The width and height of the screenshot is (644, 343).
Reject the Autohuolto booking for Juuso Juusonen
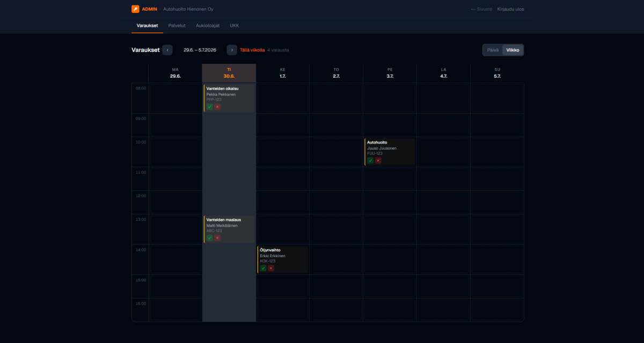(x=378, y=160)
